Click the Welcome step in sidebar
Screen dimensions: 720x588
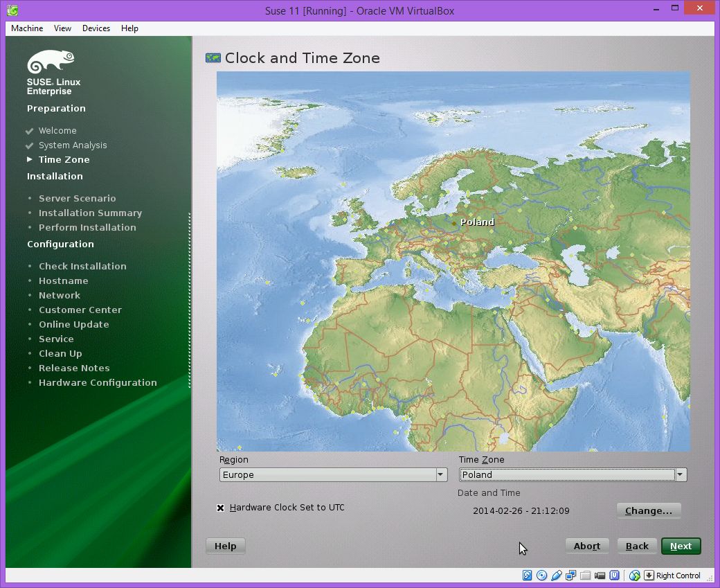tap(57, 130)
